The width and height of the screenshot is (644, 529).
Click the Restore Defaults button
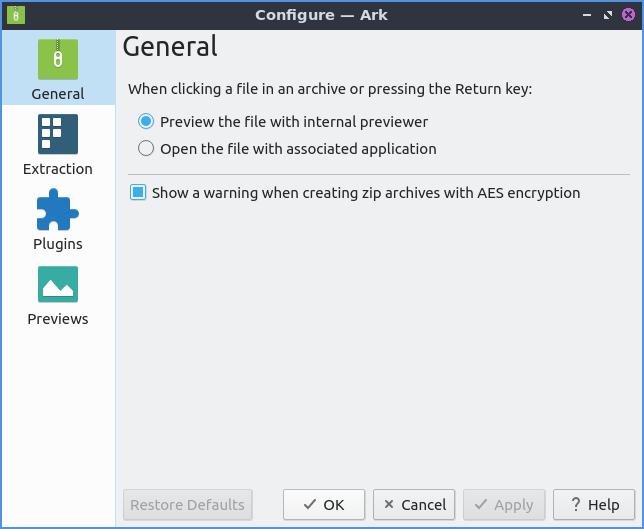click(x=187, y=505)
